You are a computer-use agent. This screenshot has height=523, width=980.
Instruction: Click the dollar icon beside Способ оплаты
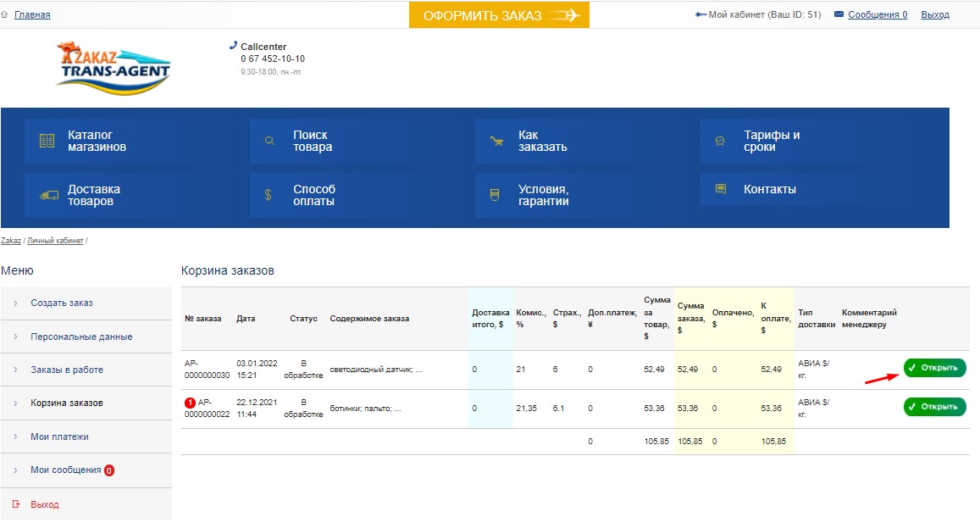point(269,195)
